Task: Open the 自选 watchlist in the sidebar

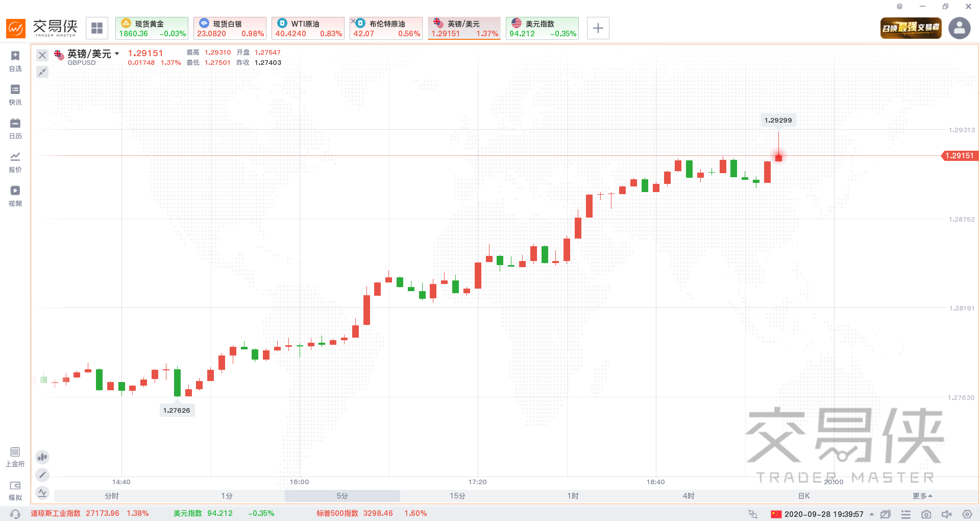Action: click(x=15, y=61)
